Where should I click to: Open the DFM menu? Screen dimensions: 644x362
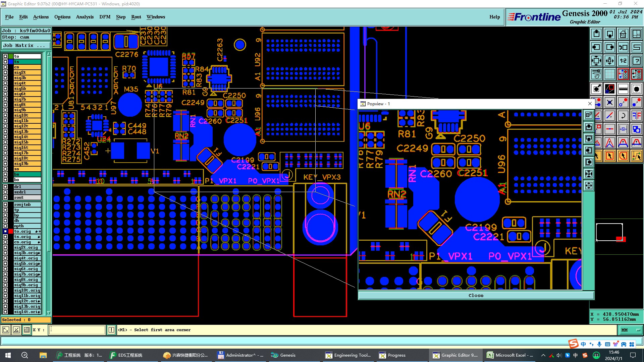[105, 17]
